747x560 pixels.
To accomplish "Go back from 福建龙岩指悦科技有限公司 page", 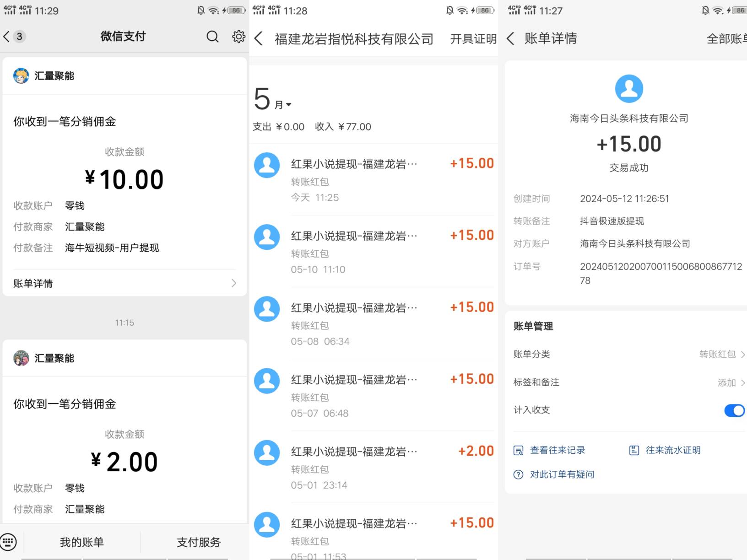I will (259, 39).
